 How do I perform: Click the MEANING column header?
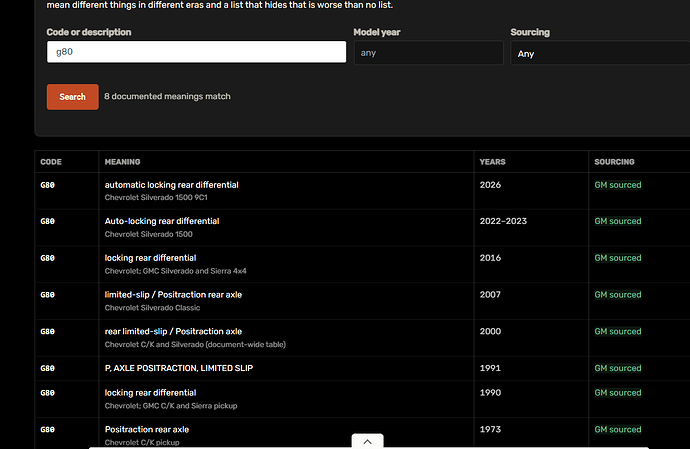(x=122, y=162)
